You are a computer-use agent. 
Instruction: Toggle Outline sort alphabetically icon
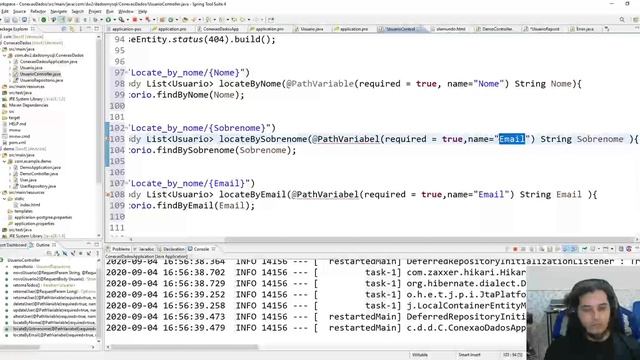tap(57, 253)
